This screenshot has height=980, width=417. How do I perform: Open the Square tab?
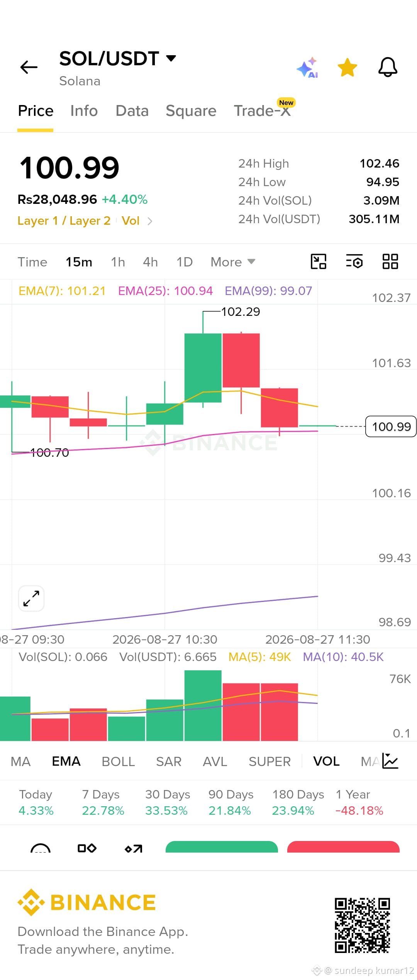point(191,111)
